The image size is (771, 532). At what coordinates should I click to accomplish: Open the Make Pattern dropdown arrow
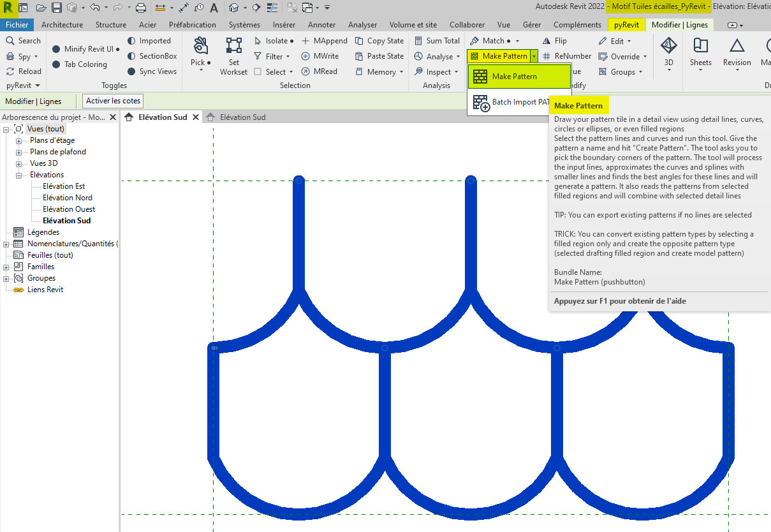coord(534,56)
